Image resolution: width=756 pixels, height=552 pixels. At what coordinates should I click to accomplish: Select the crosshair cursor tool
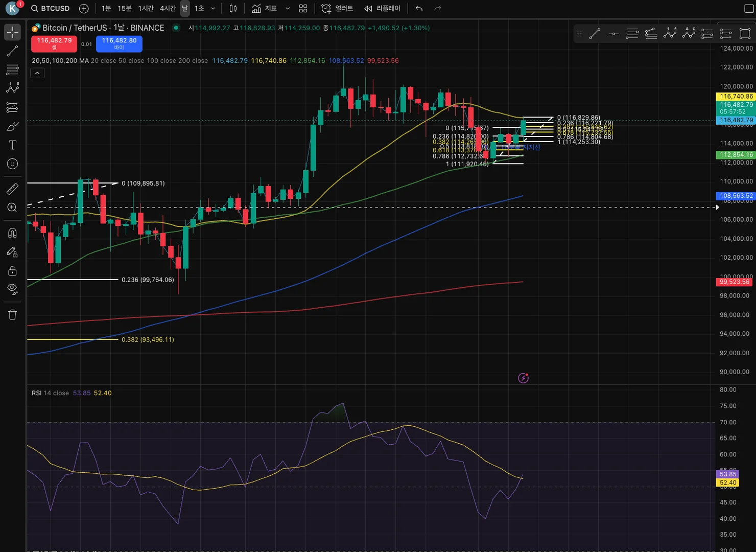[x=12, y=32]
